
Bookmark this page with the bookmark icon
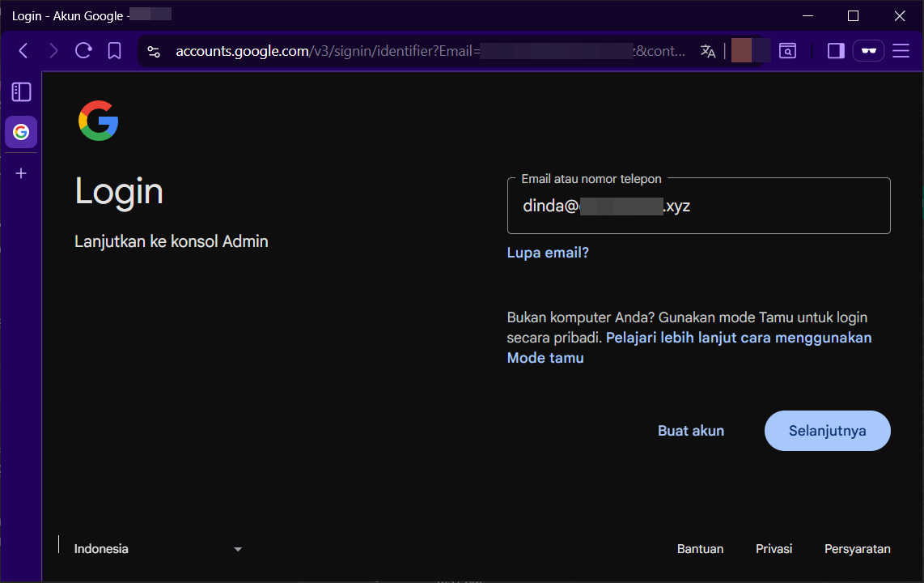(114, 51)
